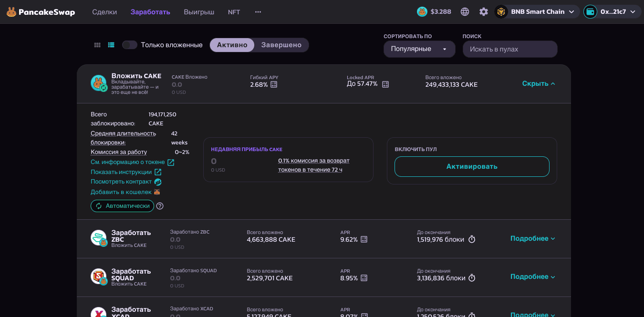Screen dimensions: 644x317
Task: Open the 0x...21c7 wallet dropdown
Action: coord(612,12)
